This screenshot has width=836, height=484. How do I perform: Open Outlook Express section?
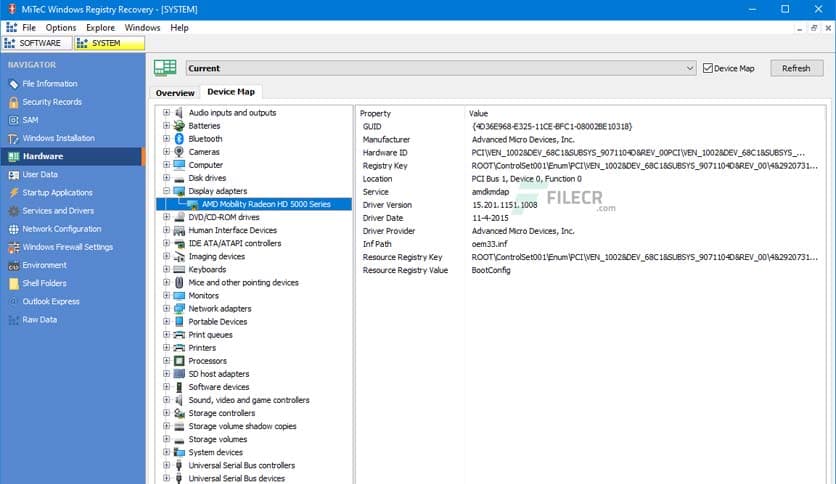point(51,301)
